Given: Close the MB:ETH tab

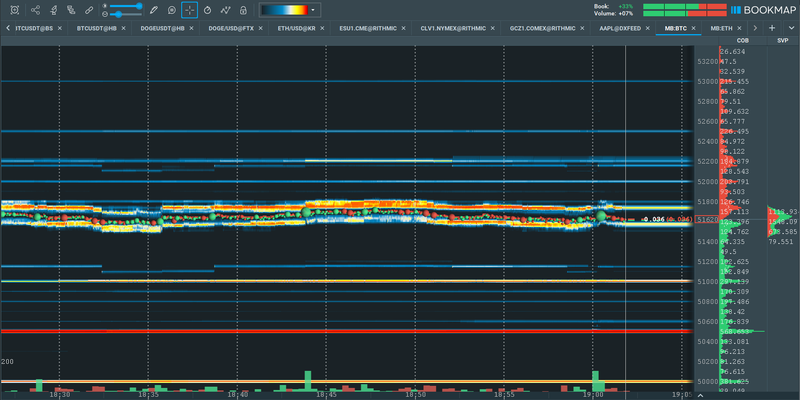Looking at the screenshot, I should click(740, 29).
